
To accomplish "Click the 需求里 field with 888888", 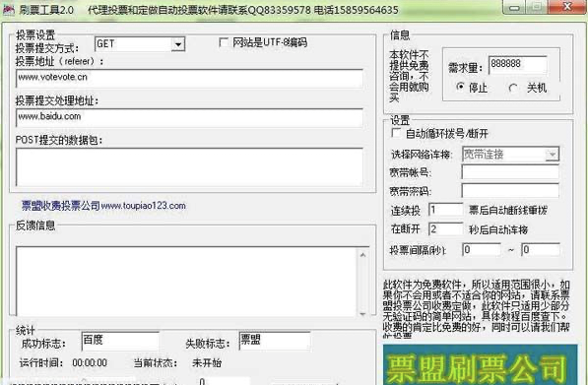I will tap(517, 65).
